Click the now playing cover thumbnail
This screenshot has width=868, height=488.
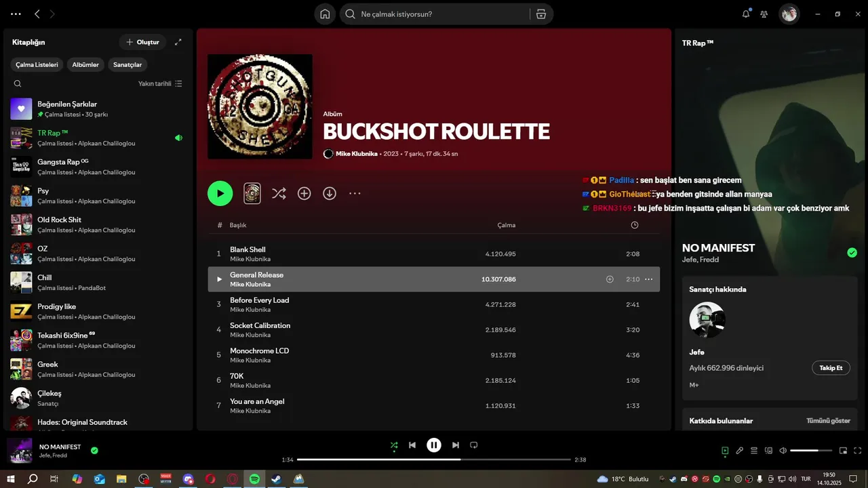[x=20, y=451]
